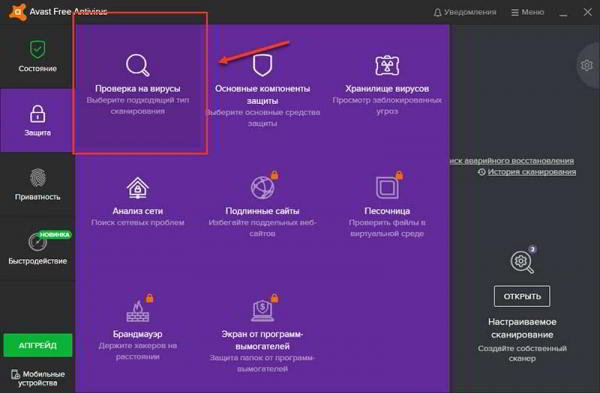Open Подлинные сайты label
Viewport: 600px width, 393px height.
pos(262,211)
